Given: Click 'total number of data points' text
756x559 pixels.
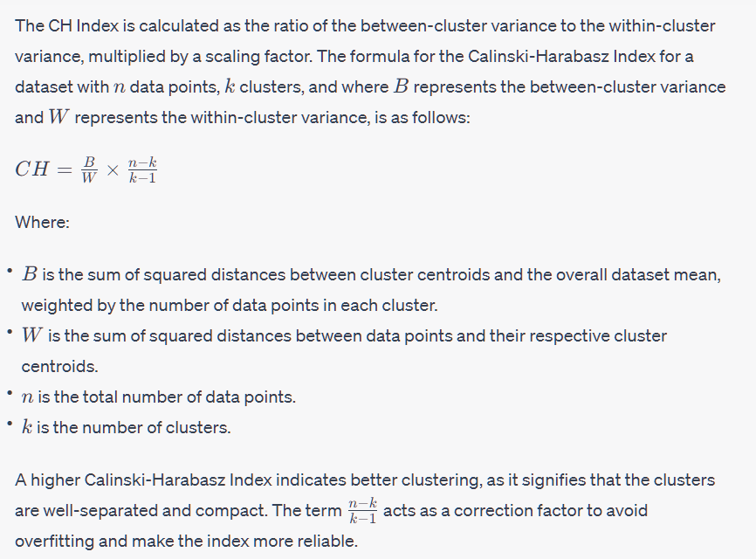Looking at the screenshot, I should pyautogui.click(x=189, y=397).
